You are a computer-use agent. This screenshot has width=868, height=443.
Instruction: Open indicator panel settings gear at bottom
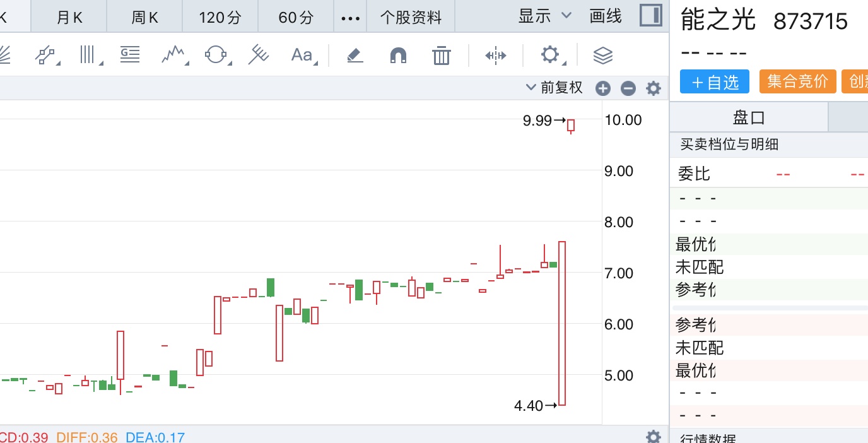tap(654, 436)
